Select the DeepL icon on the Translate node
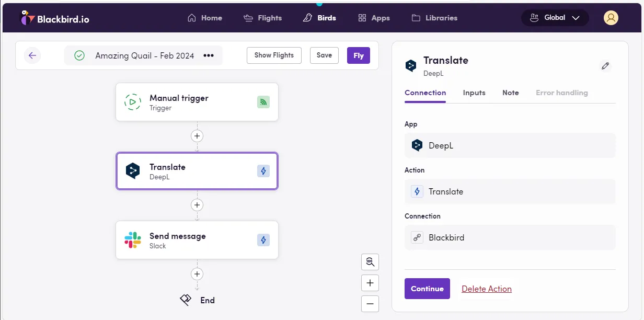644x320 pixels. 132,170
